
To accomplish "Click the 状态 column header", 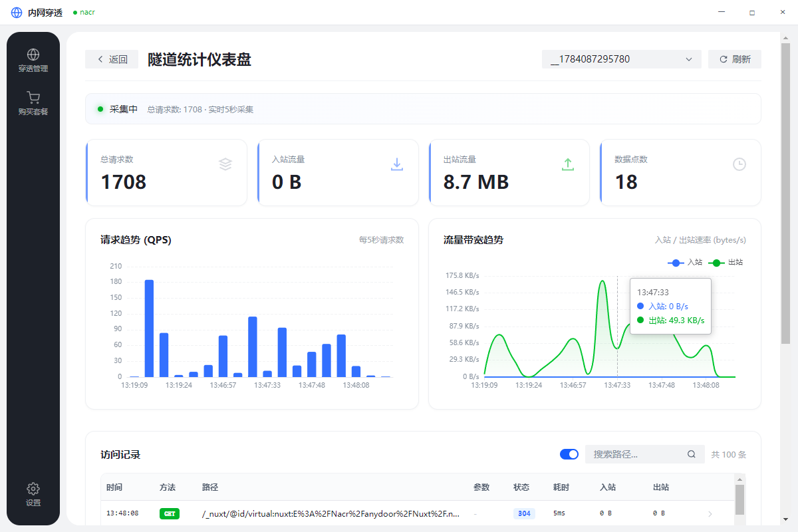I will pyautogui.click(x=521, y=487).
